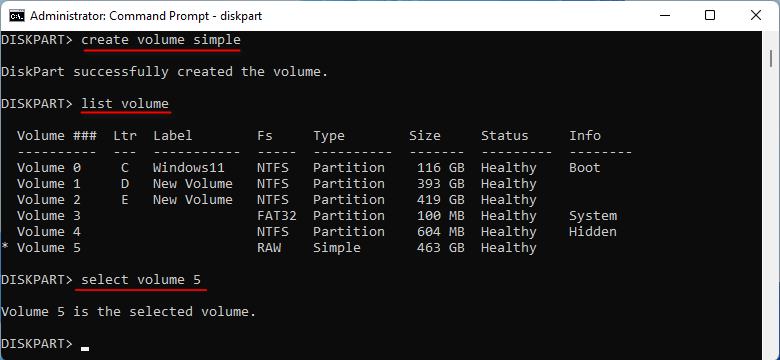Click the 'System' info value
Screen dimensions: 780x360
tap(593, 216)
